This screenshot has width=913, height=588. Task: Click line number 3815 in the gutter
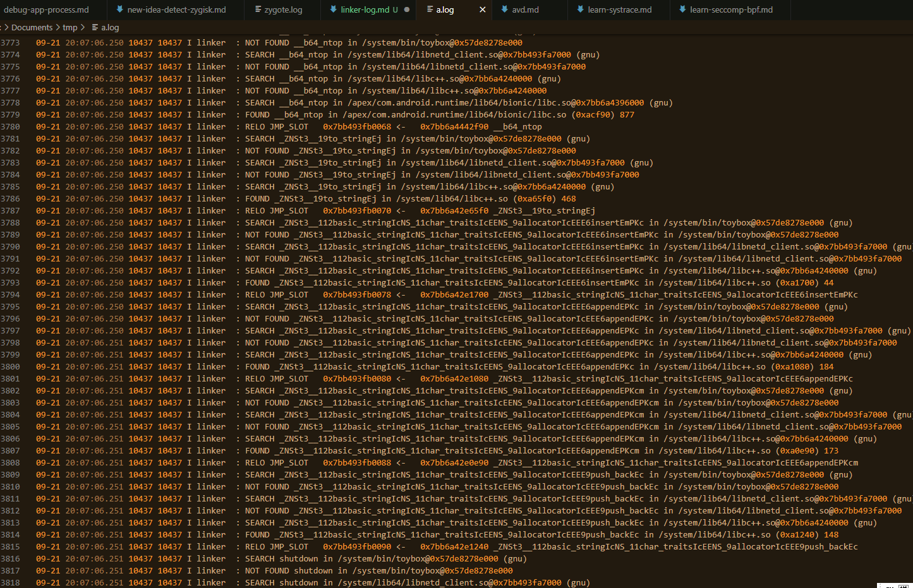point(10,547)
